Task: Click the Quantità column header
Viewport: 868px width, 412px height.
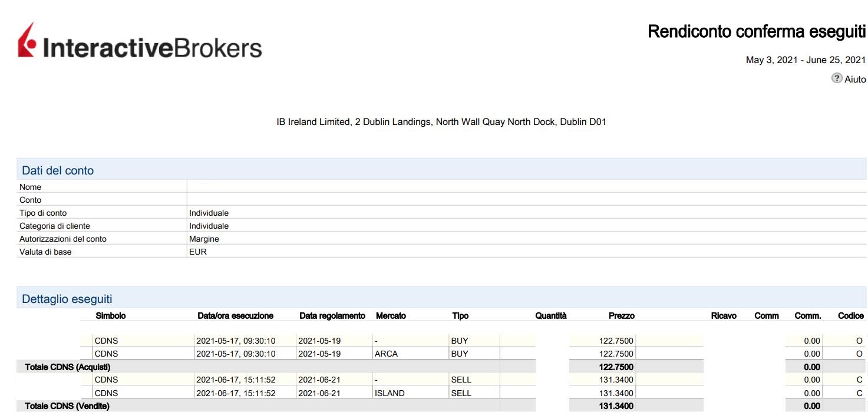Action: 551,316
